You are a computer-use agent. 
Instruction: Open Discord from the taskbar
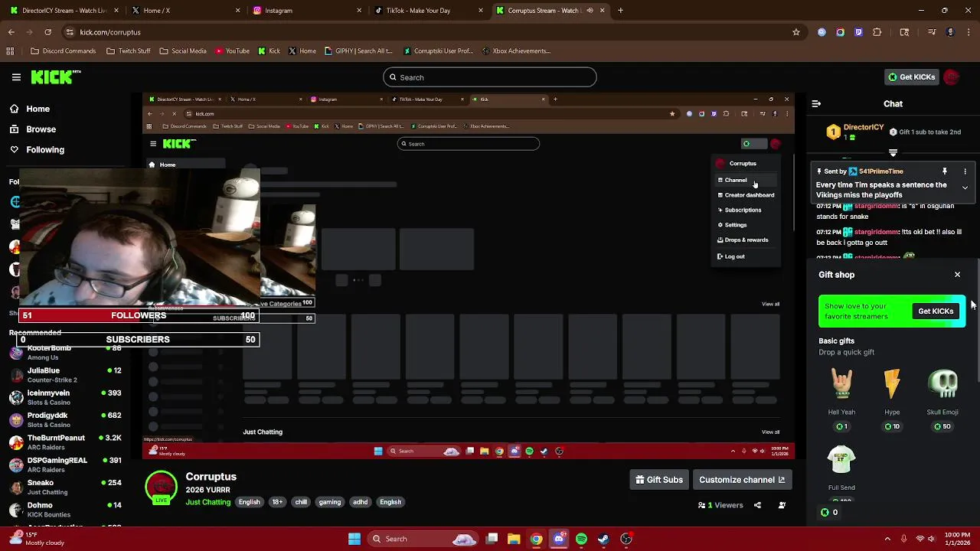tap(559, 539)
